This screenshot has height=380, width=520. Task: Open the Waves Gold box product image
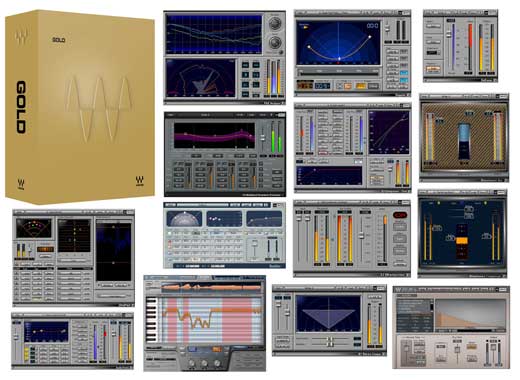[x=80, y=107]
